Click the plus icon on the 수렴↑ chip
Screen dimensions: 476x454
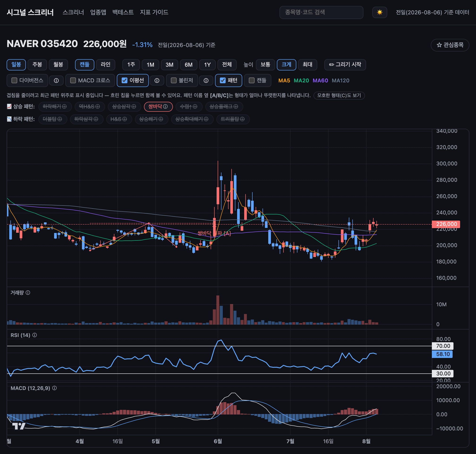coord(195,106)
